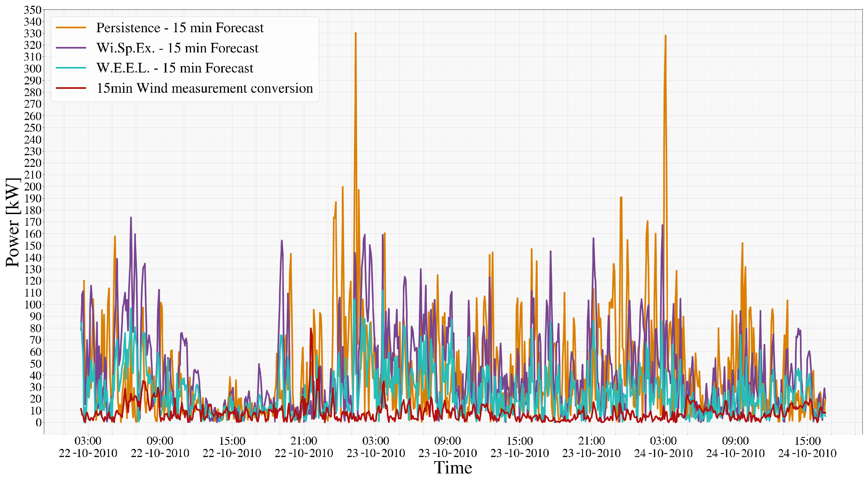868x482 pixels.
Task: Click the 21:00 22-10-2010 time tick label
Action: 304,447
